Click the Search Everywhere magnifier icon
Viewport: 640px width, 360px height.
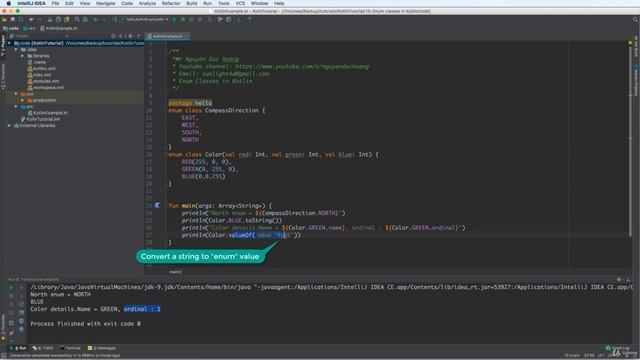(635, 19)
